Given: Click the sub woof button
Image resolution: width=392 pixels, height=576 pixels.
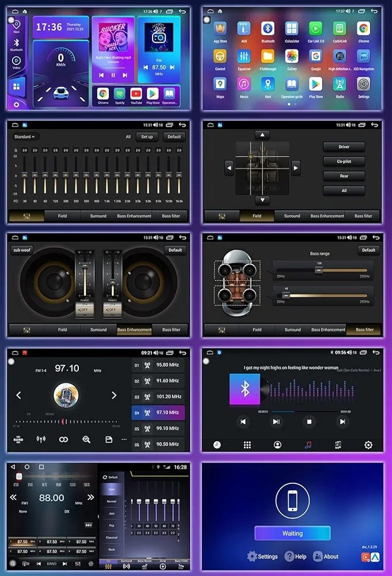Looking at the screenshot, I should click(x=22, y=250).
